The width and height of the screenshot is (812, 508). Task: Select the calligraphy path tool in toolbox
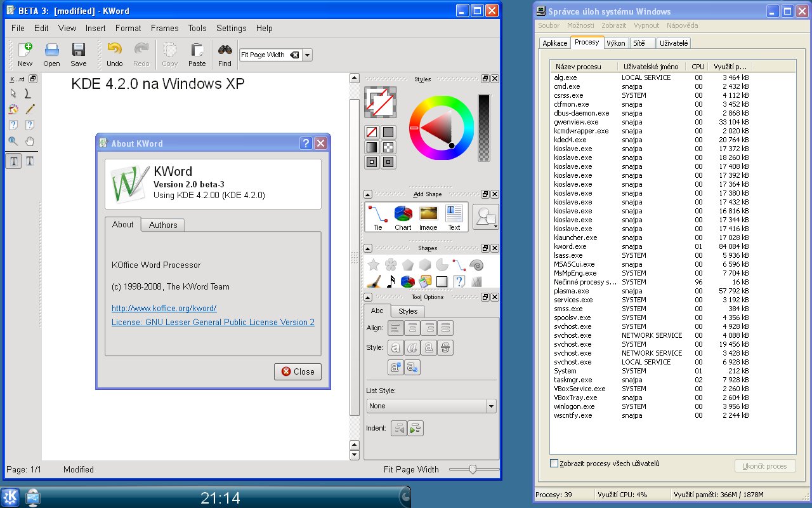click(x=29, y=94)
